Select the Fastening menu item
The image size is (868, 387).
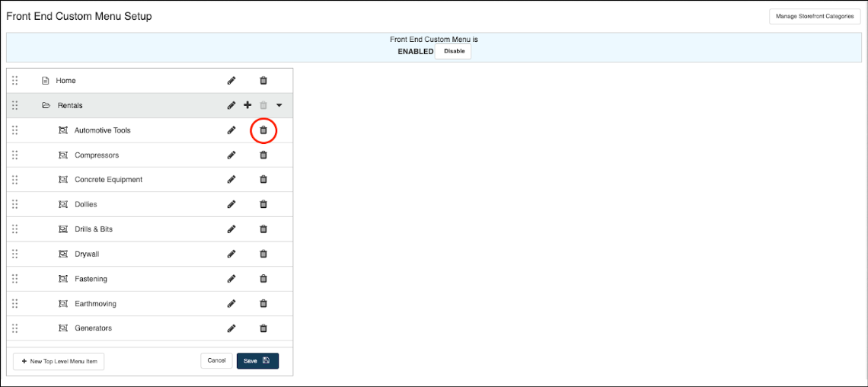click(91, 279)
